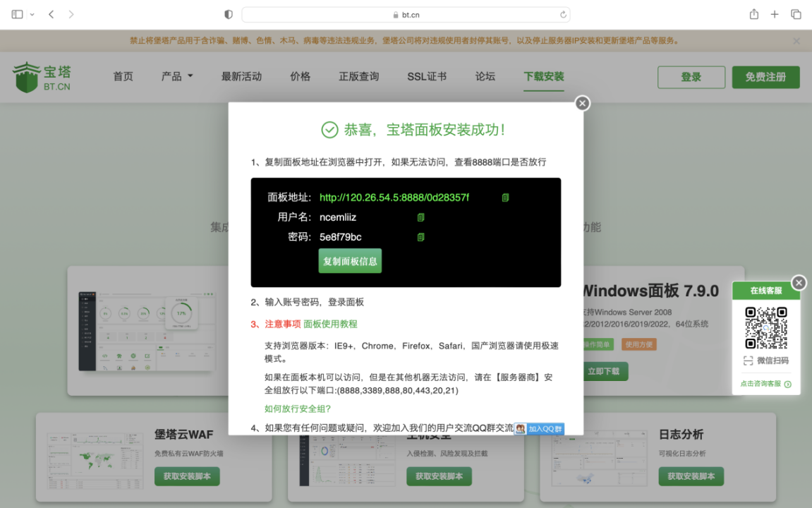Close the online customer service widget
Viewport: 812px width, 508px height.
tap(799, 282)
